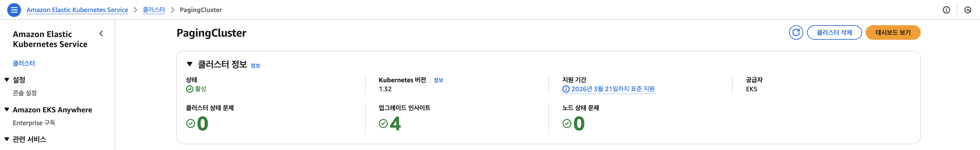Click the hexagon settings icon at top right
The height and width of the screenshot is (150, 980).
point(968,10)
